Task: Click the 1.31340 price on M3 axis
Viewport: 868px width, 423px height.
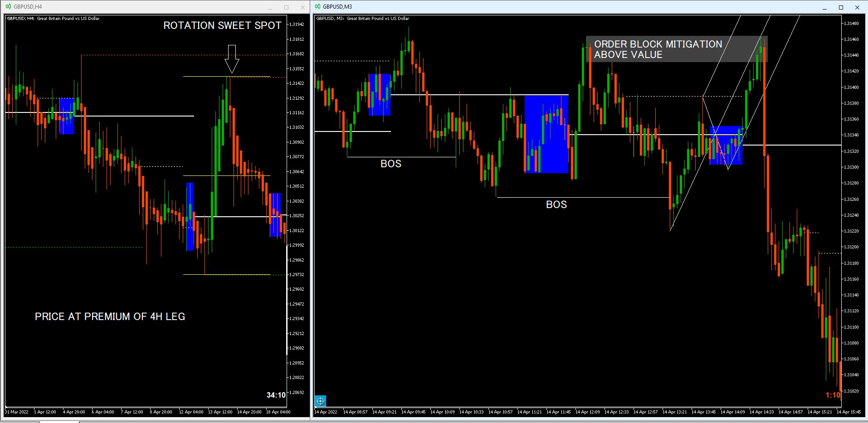Action: click(x=851, y=135)
